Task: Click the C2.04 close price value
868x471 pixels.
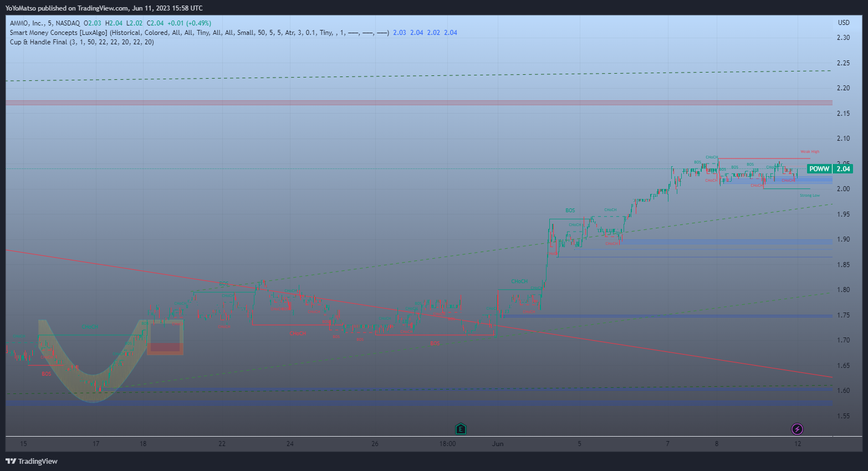Action: tap(155, 23)
